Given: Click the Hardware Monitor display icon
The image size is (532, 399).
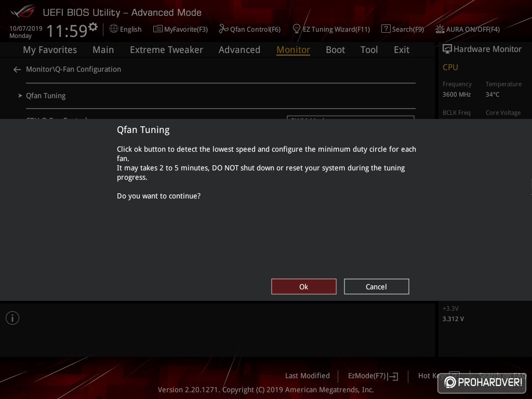Looking at the screenshot, I should coord(447,49).
